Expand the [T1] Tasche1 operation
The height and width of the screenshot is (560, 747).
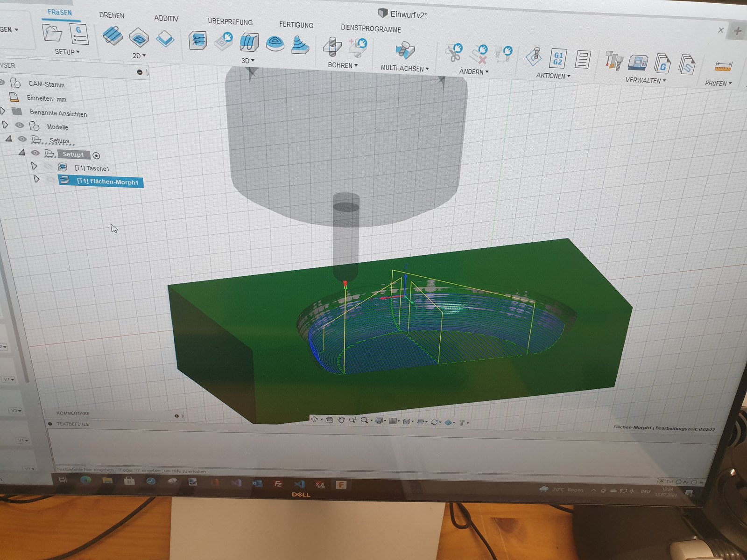coord(34,166)
